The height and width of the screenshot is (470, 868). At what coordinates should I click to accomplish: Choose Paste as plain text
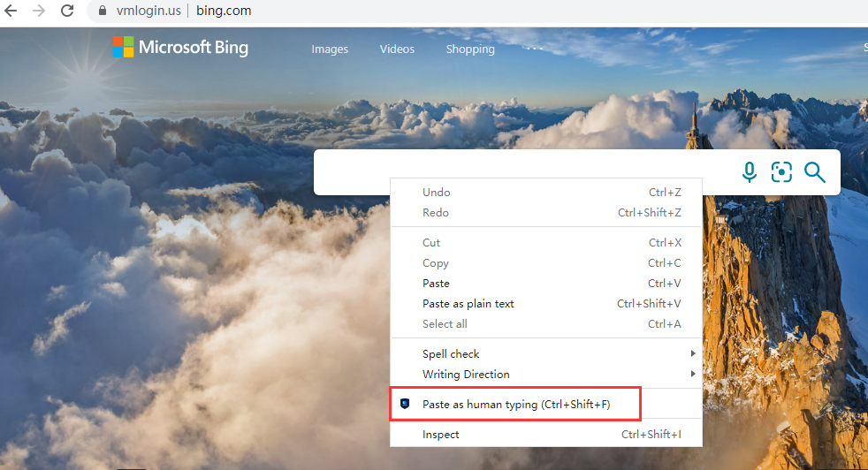[468, 304]
